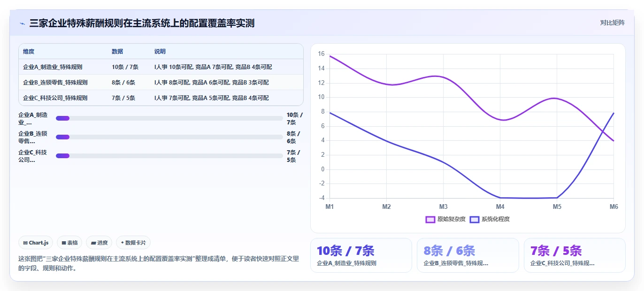The image size is (644, 291).
Task: Click table cell 企业A_制造业_特殊规则
Action: click(53, 67)
